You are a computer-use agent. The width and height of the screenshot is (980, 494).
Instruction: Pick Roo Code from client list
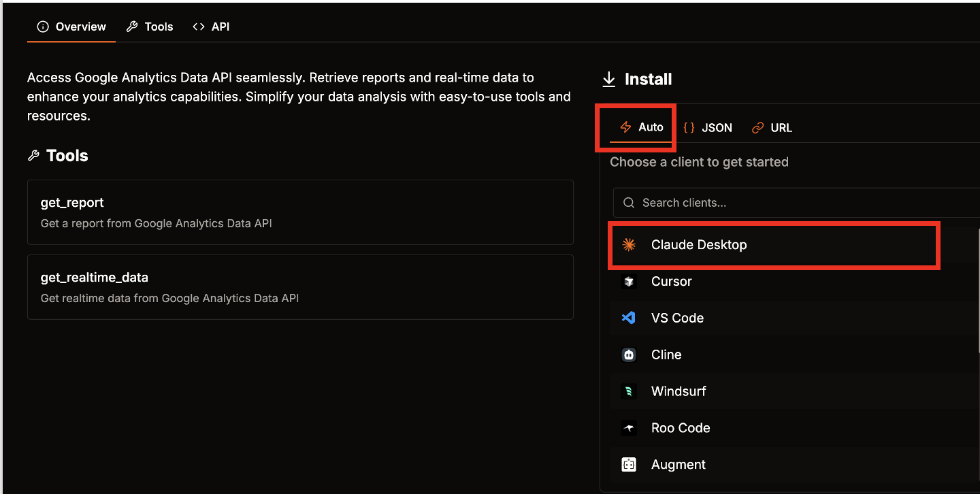[x=795, y=428]
